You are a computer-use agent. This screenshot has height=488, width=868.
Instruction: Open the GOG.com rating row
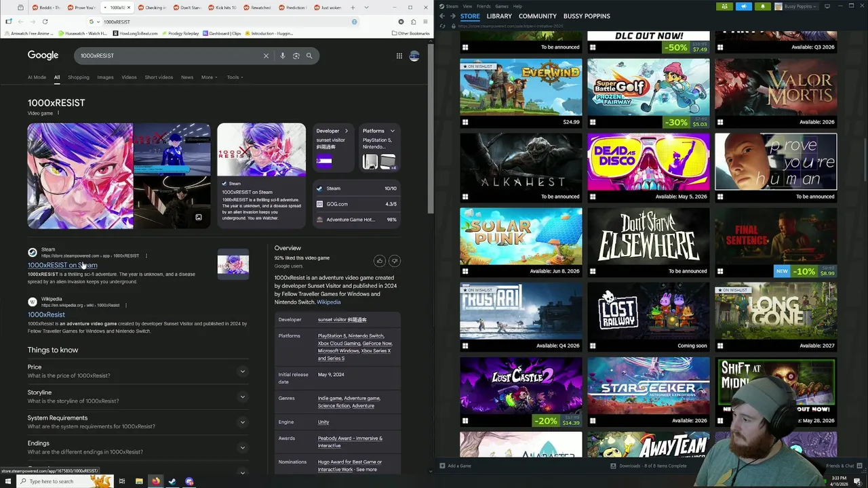357,203
